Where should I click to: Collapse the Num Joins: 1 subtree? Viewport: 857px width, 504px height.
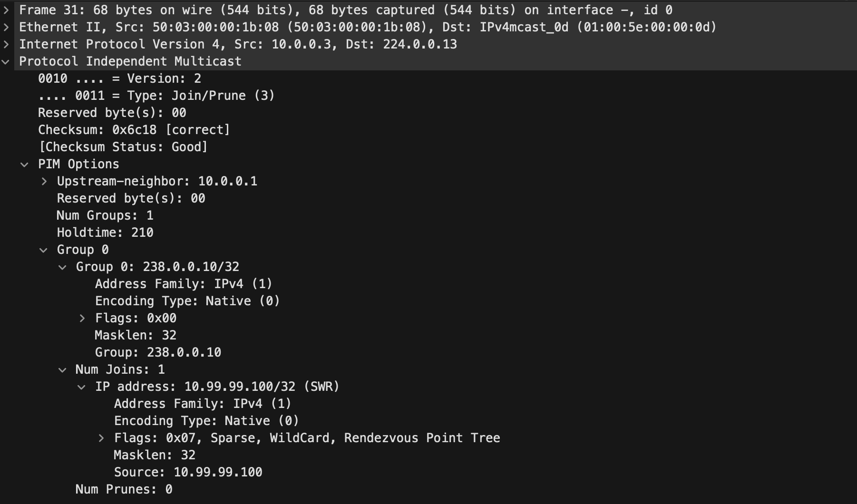click(62, 370)
